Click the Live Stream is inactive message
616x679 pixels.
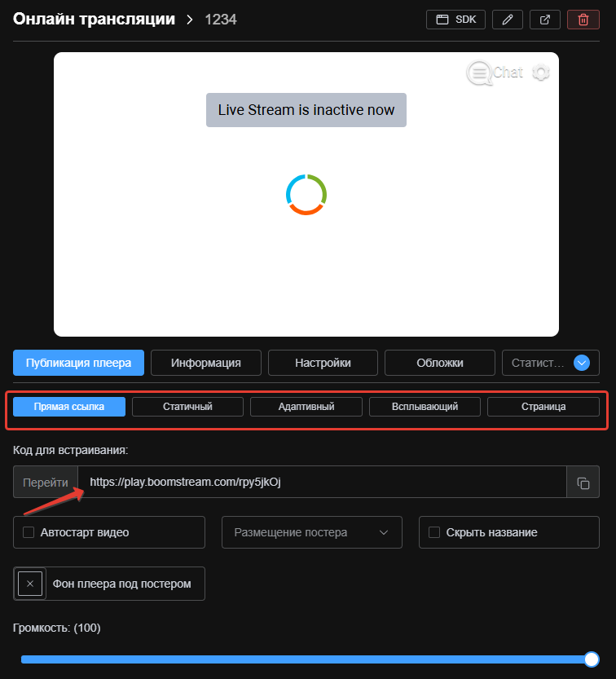point(306,110)
